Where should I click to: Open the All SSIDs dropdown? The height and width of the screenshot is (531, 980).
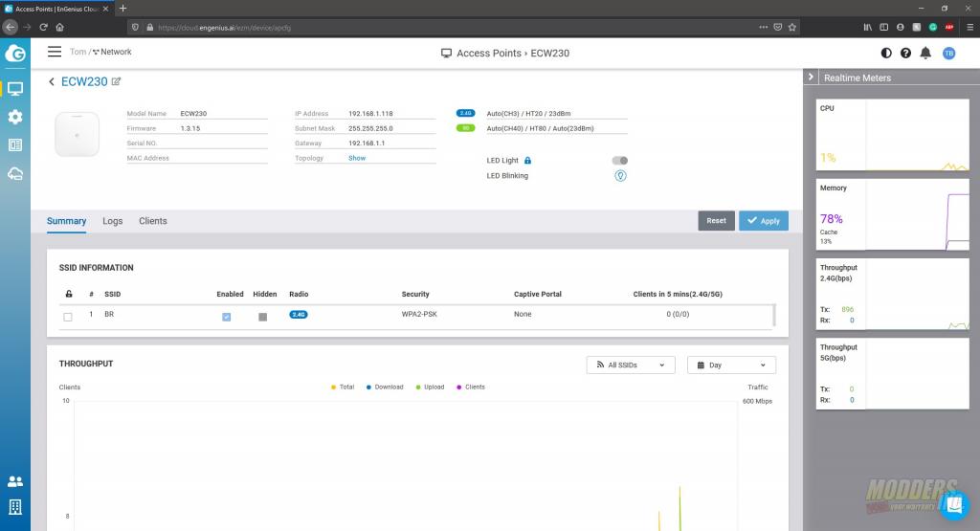pos(631,365)
